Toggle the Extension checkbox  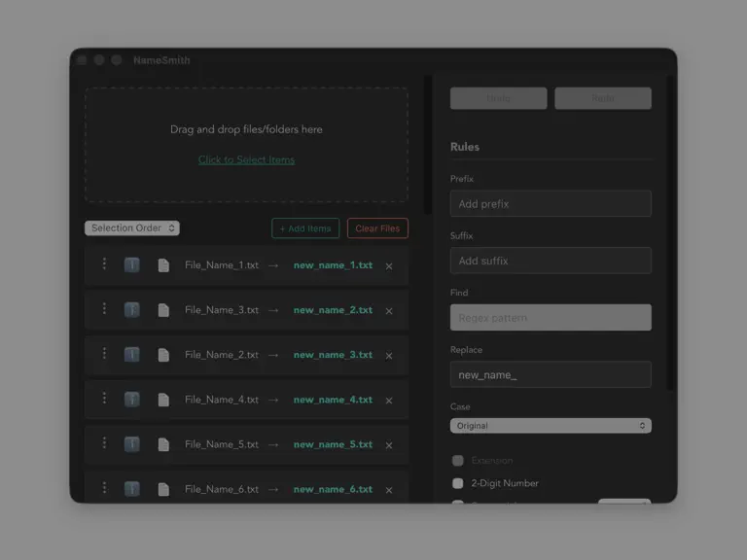tap(458, 461)
